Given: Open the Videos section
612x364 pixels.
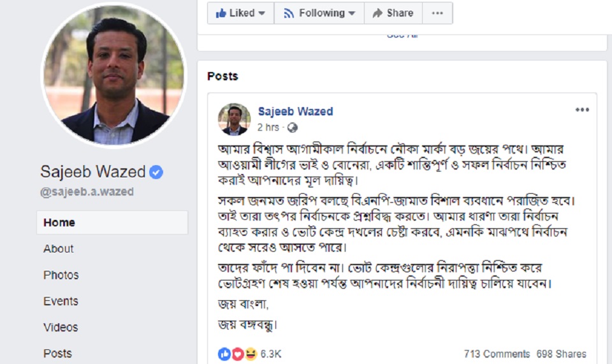Looking at the screenshot, I should [61, 327].
